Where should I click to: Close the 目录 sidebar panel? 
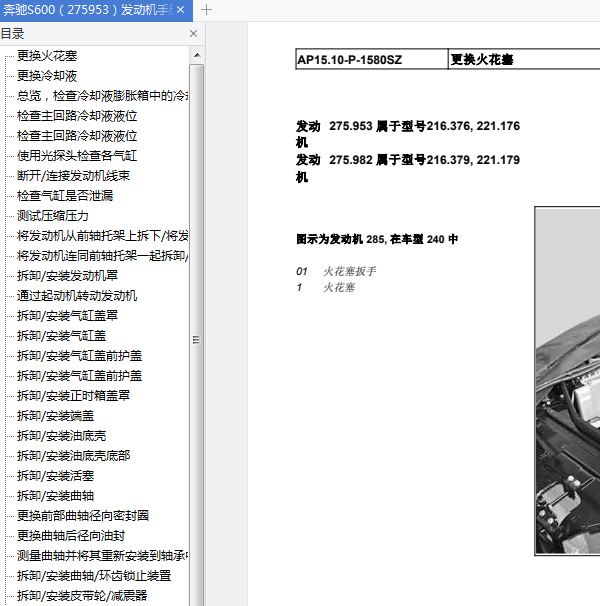(194, 34)
